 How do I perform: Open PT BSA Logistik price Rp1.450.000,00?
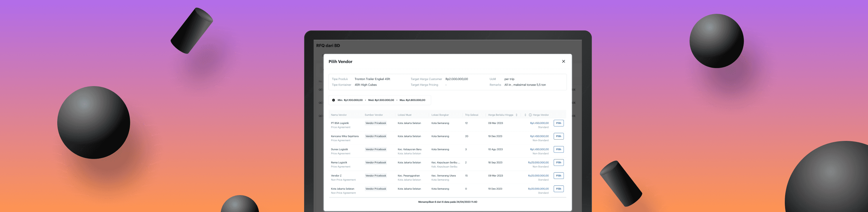[x=539, y=123]
